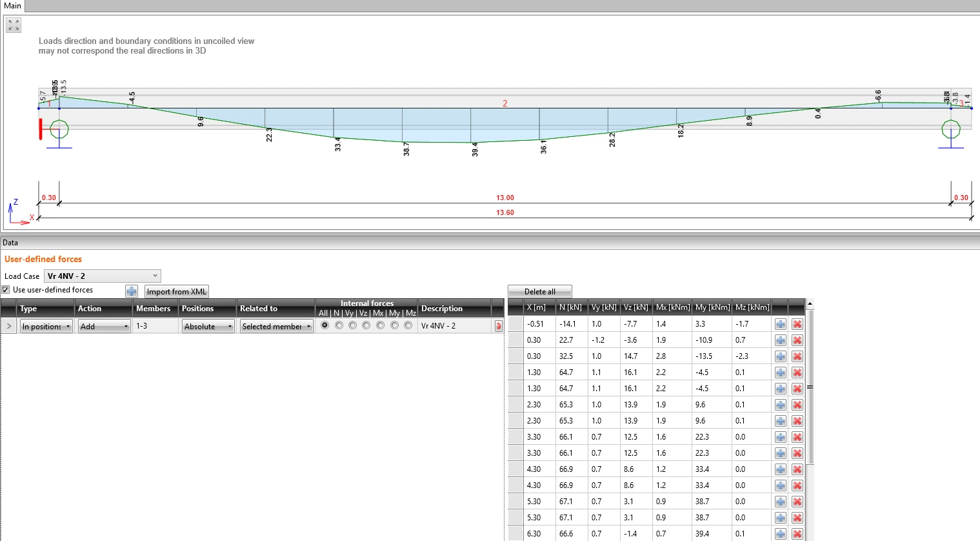Click the Description cell Vr 4NV - 2

click(455, 326)
